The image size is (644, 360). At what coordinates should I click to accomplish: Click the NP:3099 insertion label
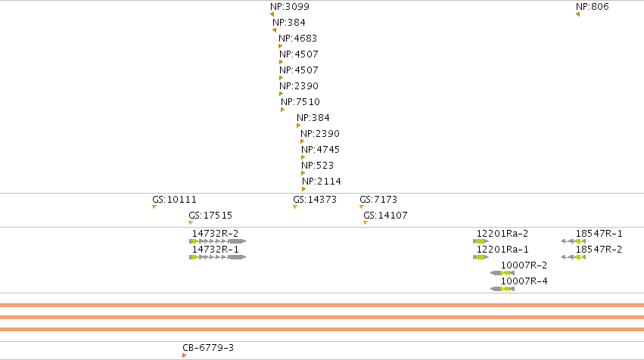point(290,7)
